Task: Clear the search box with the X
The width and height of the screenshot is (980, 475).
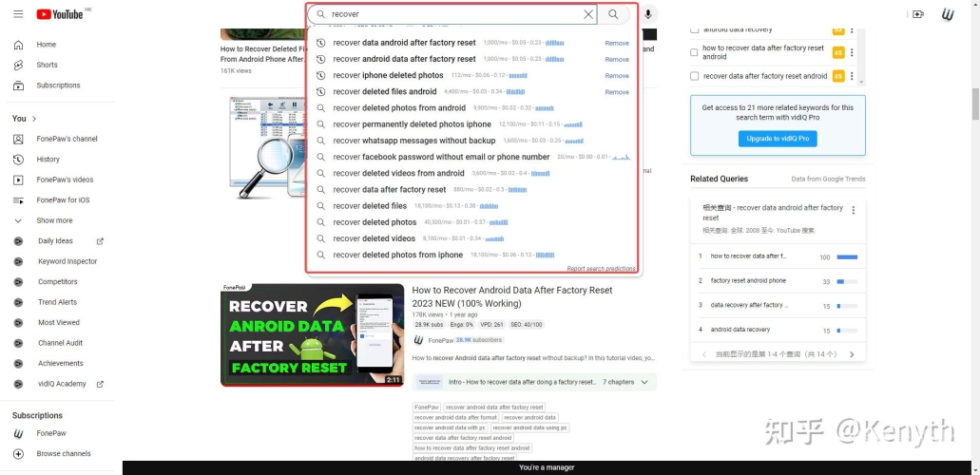Action: [588, 13]
